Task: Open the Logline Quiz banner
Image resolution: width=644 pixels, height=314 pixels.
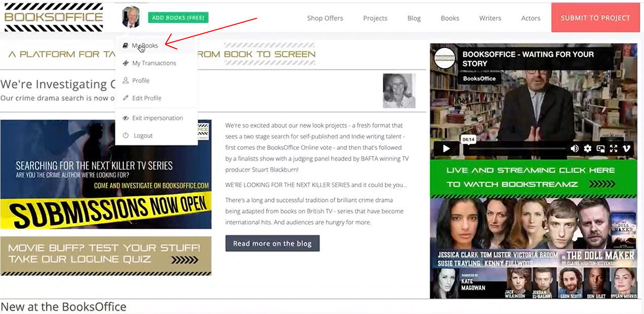Action: pos(106,256)
